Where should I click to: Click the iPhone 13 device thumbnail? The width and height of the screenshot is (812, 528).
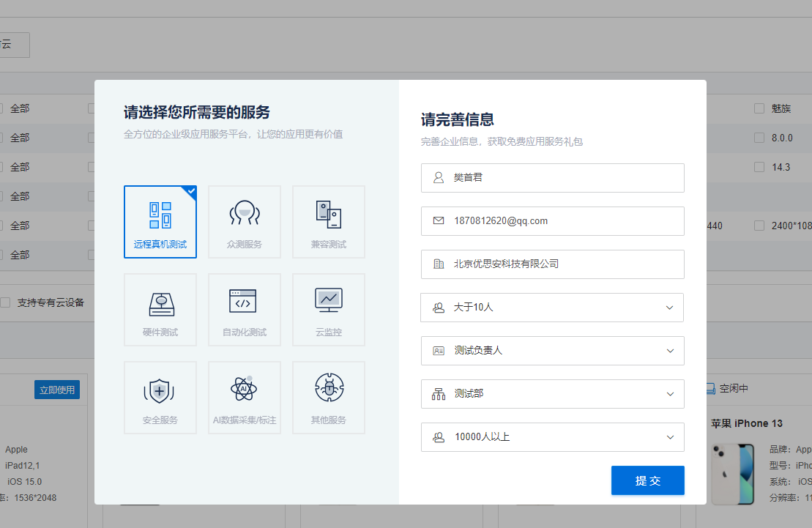pos(732,474)
